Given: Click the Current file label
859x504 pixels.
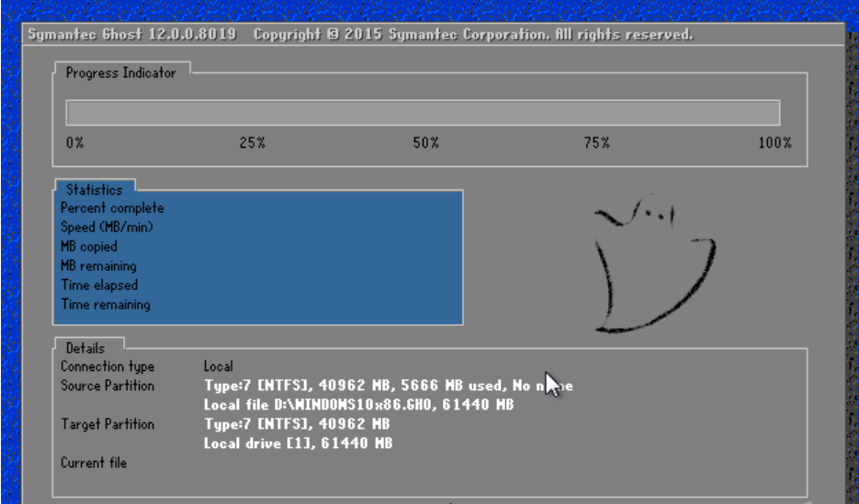Looking at the screenshot, I should (94, 463).
